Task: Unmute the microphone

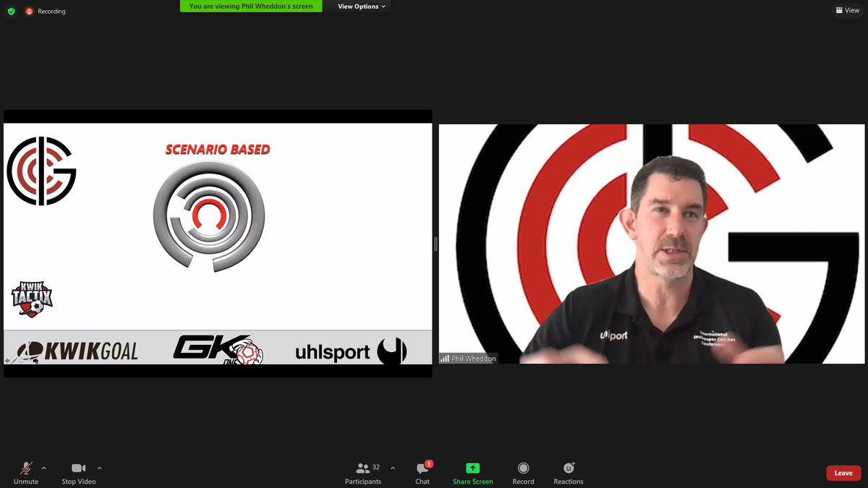Action: tap(26, 473)
